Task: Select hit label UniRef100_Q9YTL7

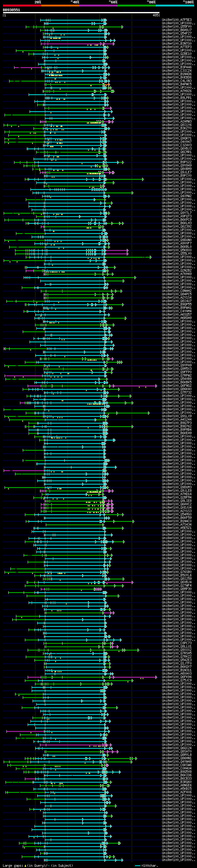Action: pos(177,213)
